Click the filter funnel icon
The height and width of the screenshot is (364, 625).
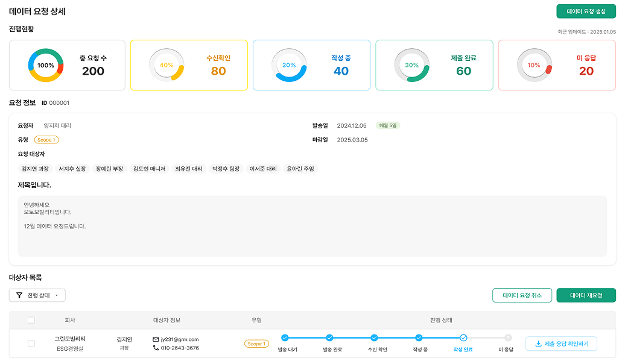(x=19, y=295)
